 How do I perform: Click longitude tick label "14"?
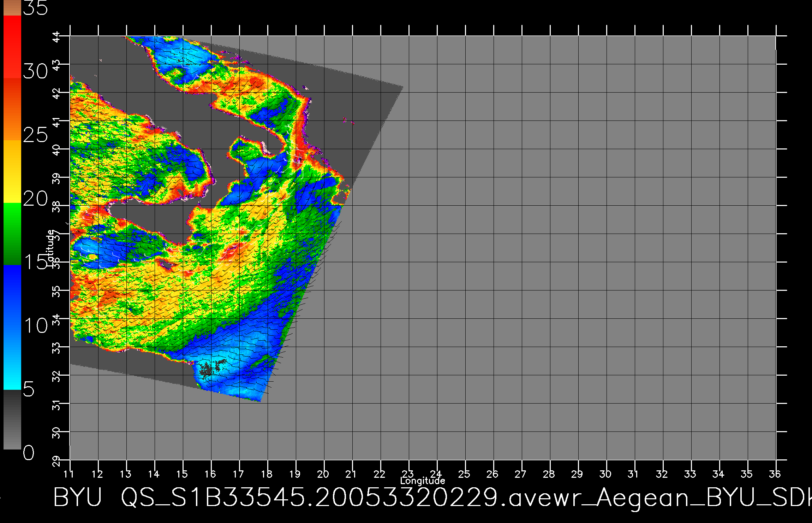tap(154, 474)
